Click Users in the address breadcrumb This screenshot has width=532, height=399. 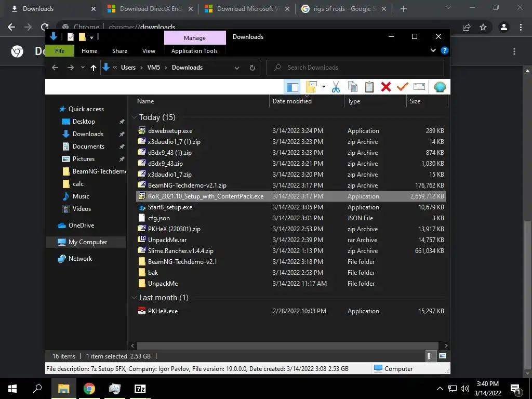pos(128,68)
